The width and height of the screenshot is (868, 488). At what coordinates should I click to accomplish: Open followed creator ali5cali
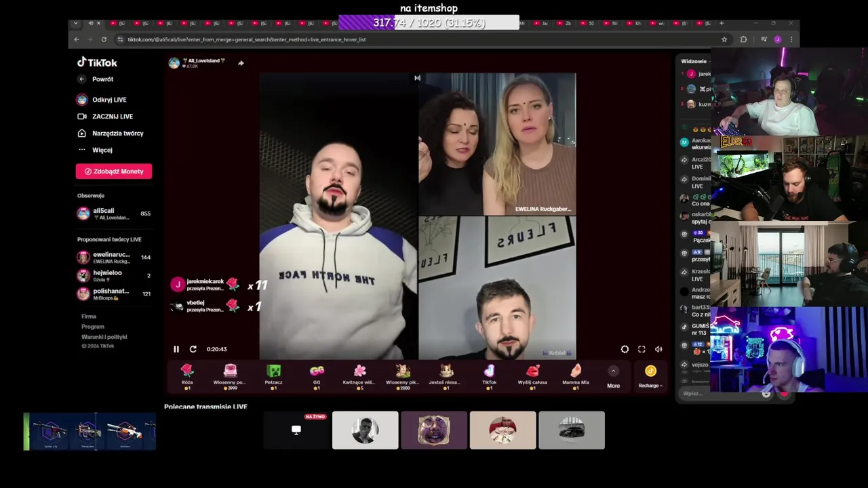[x=113, y=213]
